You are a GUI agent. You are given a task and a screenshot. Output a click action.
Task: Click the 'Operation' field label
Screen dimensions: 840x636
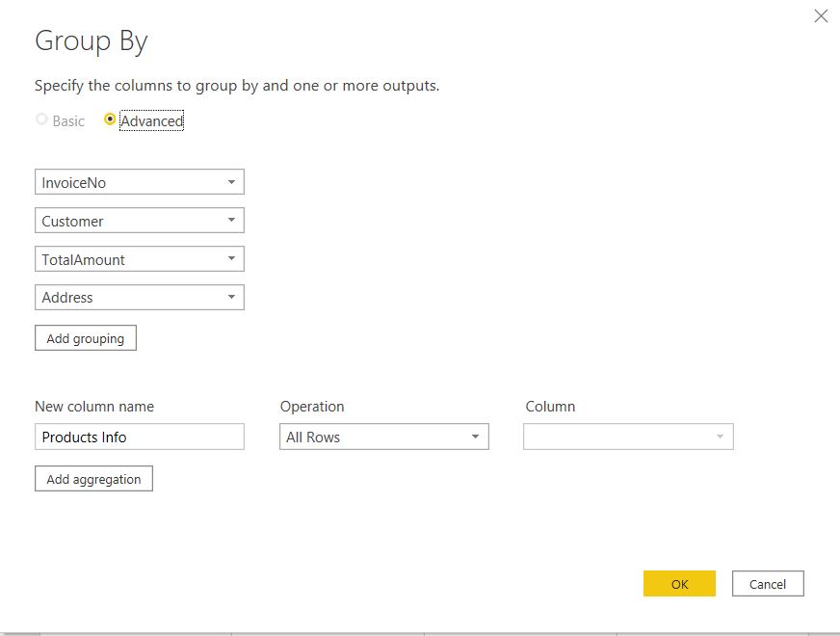click(x=312, y=407)
